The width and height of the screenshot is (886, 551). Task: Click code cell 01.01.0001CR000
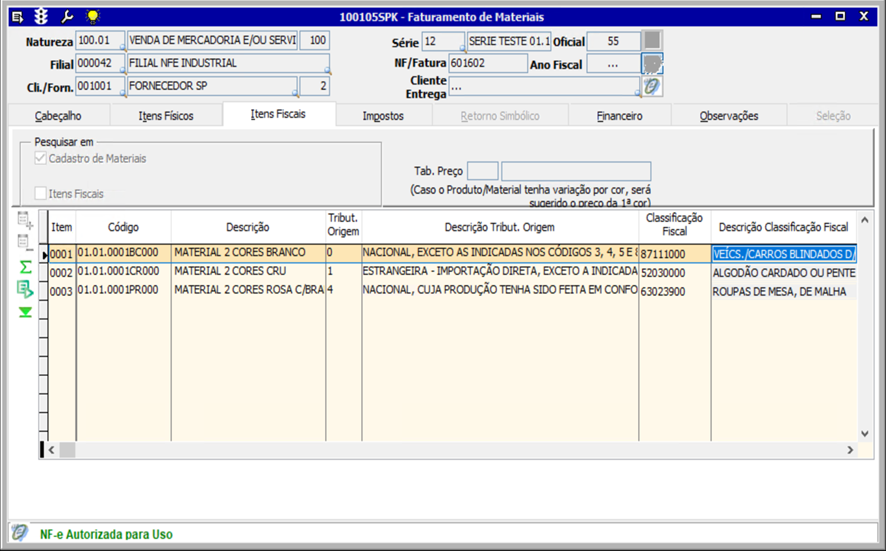[124, 272]
